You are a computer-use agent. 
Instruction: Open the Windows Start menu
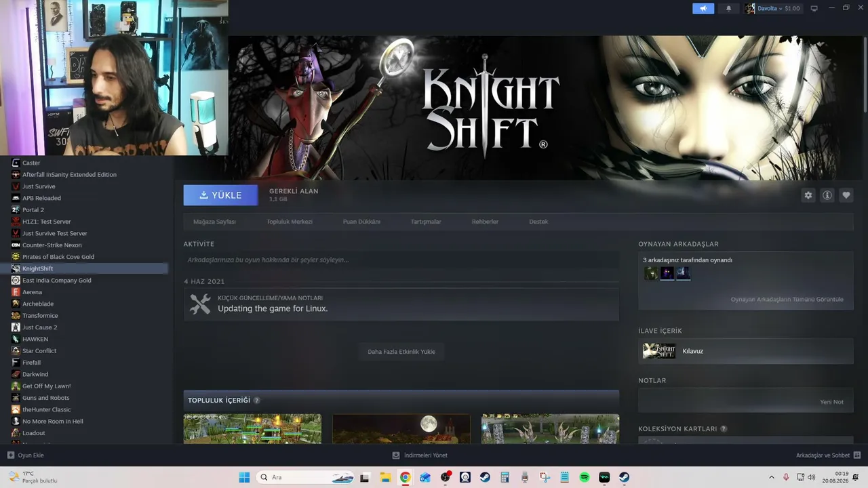244,477
